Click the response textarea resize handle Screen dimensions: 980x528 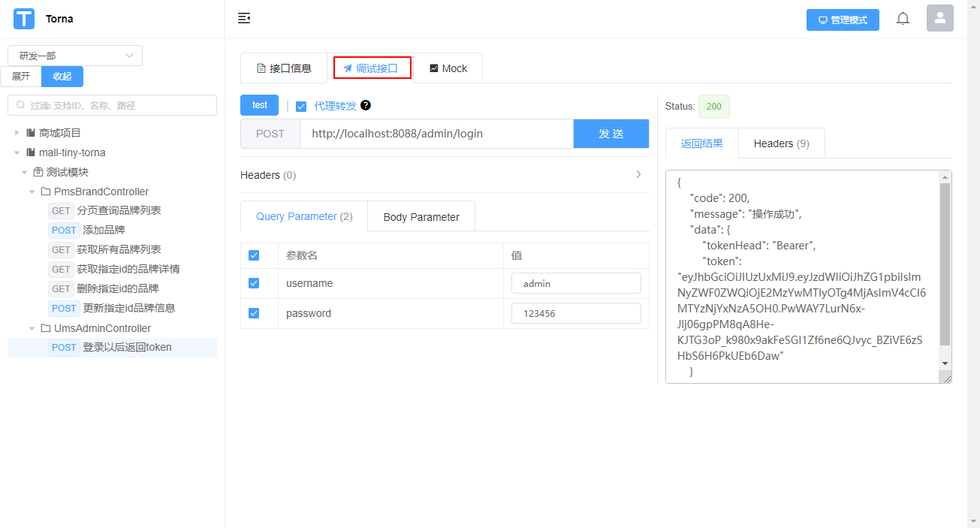point(946,378)
